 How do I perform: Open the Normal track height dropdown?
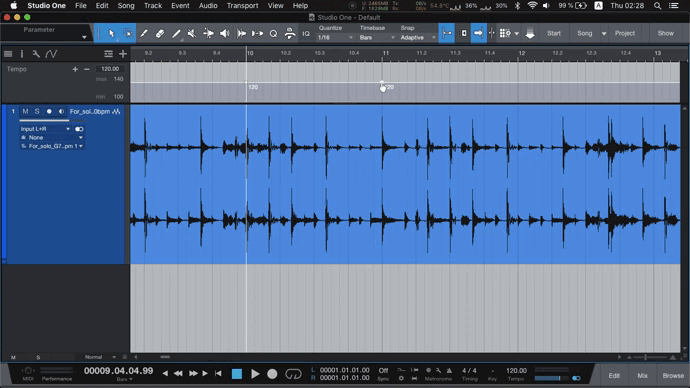(100, 357)
